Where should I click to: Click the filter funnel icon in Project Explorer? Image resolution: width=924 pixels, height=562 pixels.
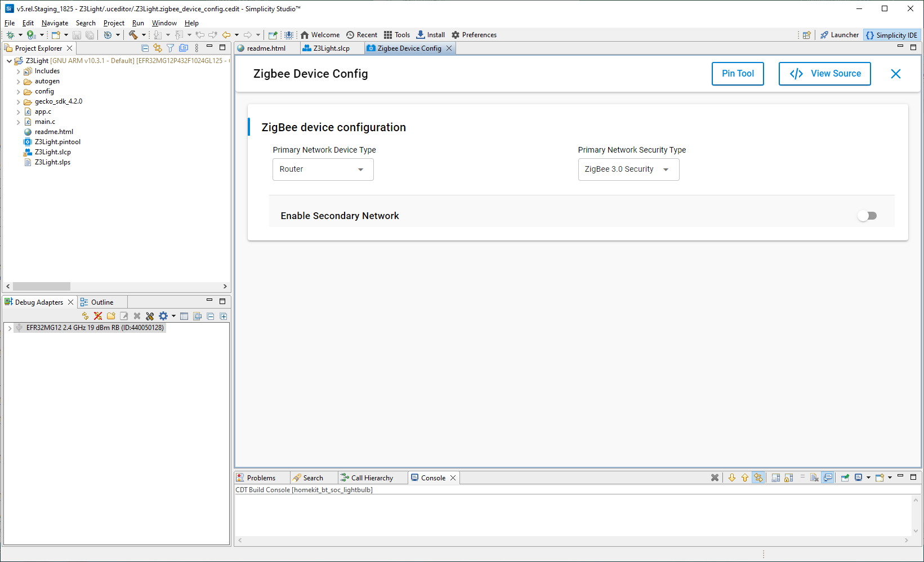170,48
